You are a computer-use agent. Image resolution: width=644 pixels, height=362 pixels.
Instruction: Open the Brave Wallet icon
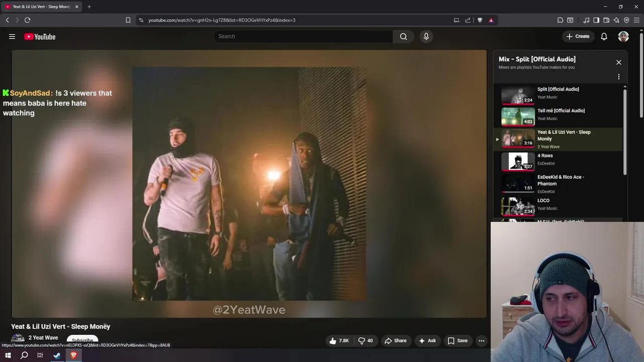tap(606, 20)
